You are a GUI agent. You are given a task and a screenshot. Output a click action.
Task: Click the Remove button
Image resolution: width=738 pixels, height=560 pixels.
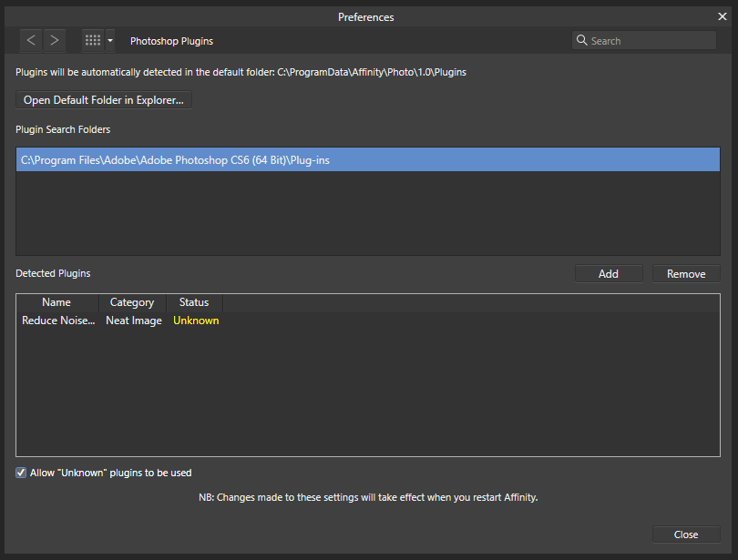[686, 273]
